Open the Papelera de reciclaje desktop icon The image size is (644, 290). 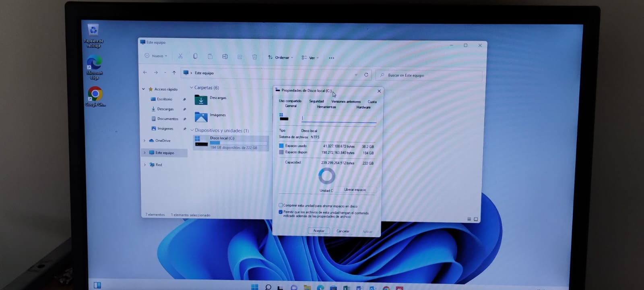pyautogui.click(x=93, y=35)
